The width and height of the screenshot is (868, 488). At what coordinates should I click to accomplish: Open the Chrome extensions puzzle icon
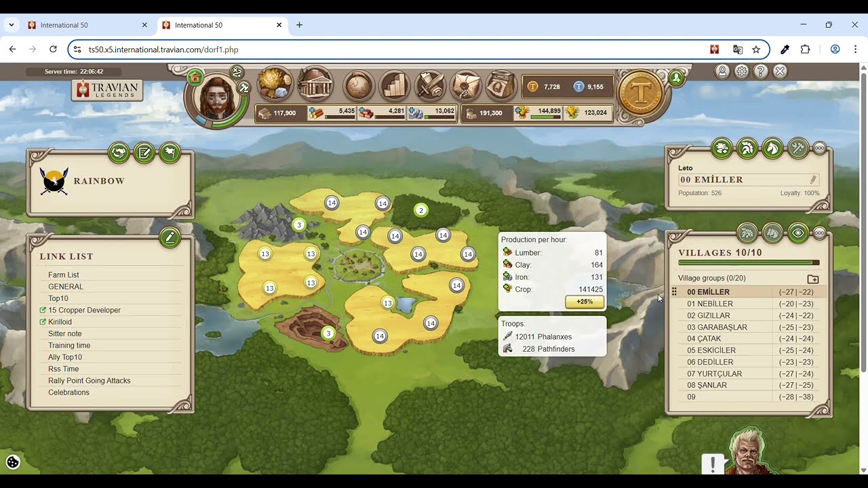(x=805, y=49)
